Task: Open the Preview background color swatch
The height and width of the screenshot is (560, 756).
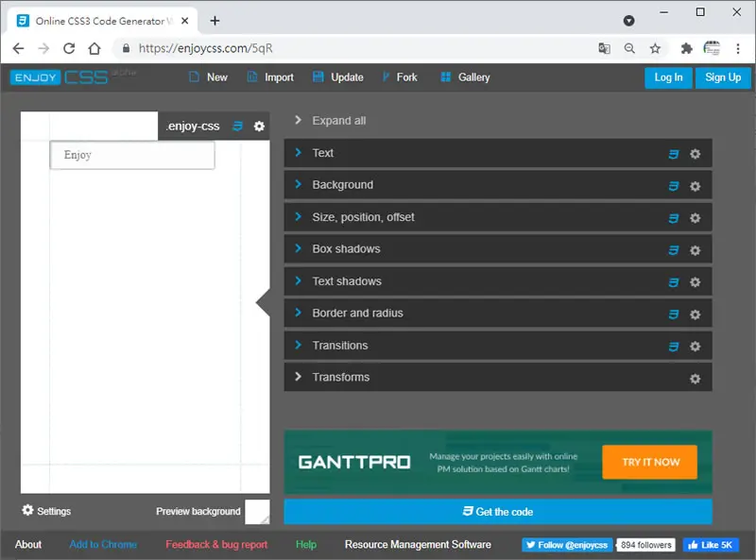Action: pos(257,511)
